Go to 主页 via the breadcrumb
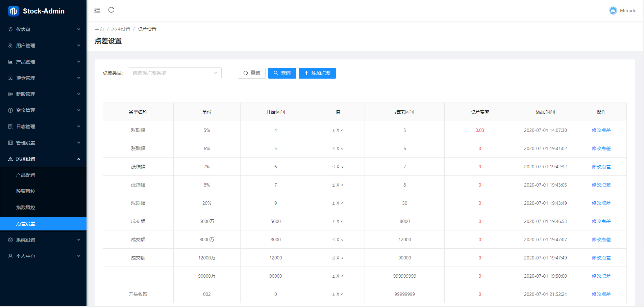This screenshot has height=307, width=644. point(99,29)
